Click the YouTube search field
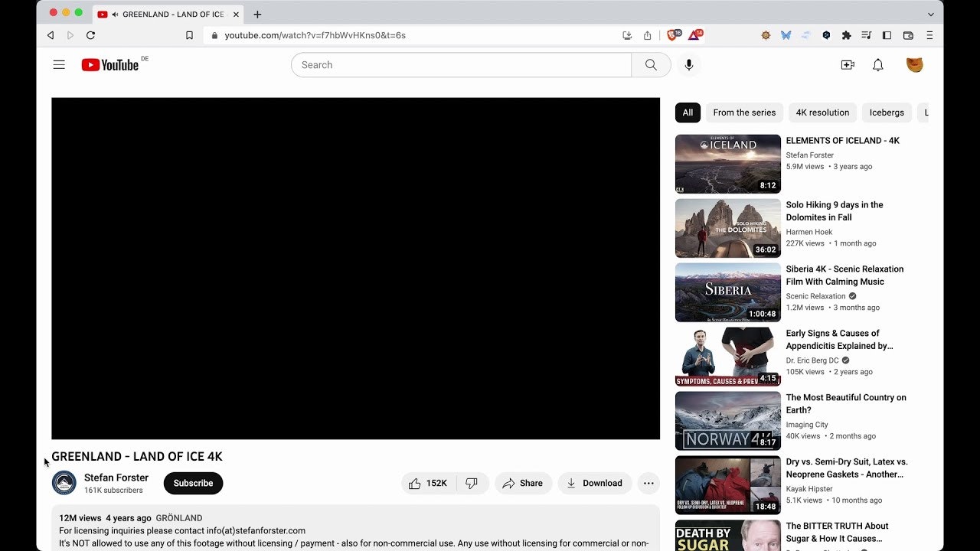The image size is (980, 551). (461, 65)
